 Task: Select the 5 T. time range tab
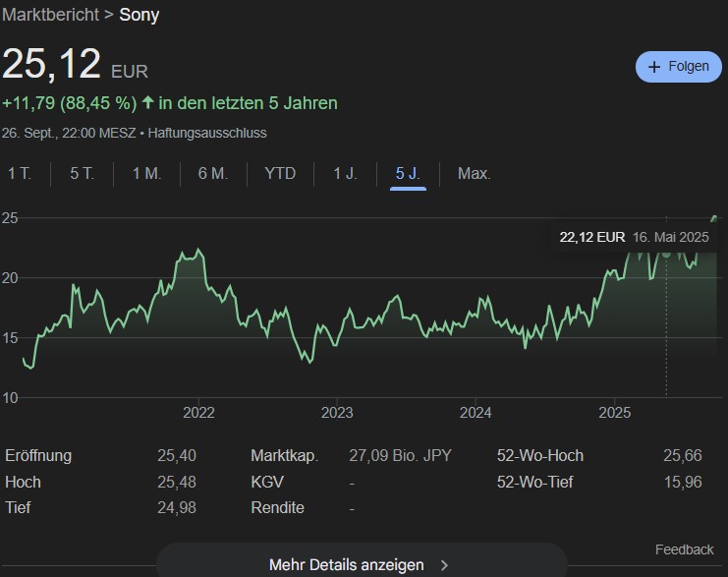coord(83,174)
